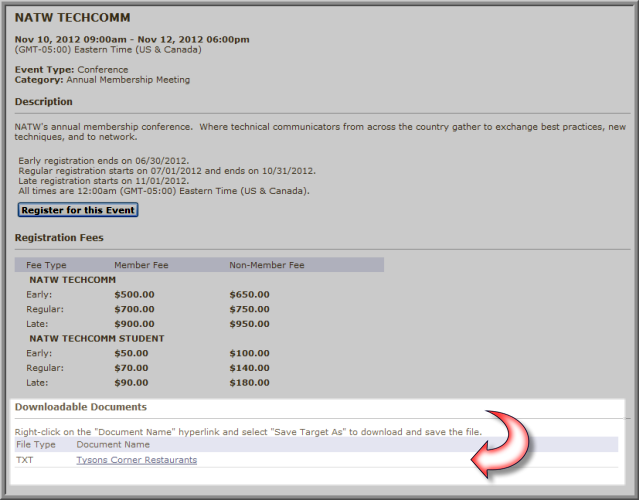Click the All times are 12:00am line

(x=164, y=191)
